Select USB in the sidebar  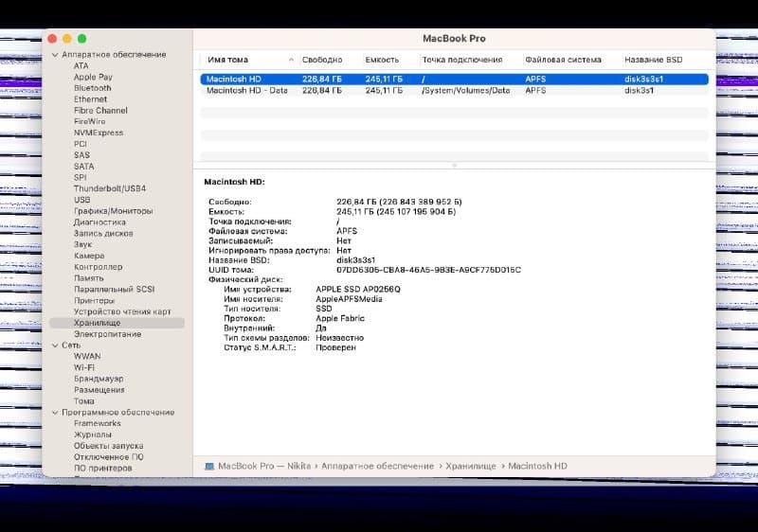[x=82, y=200]
